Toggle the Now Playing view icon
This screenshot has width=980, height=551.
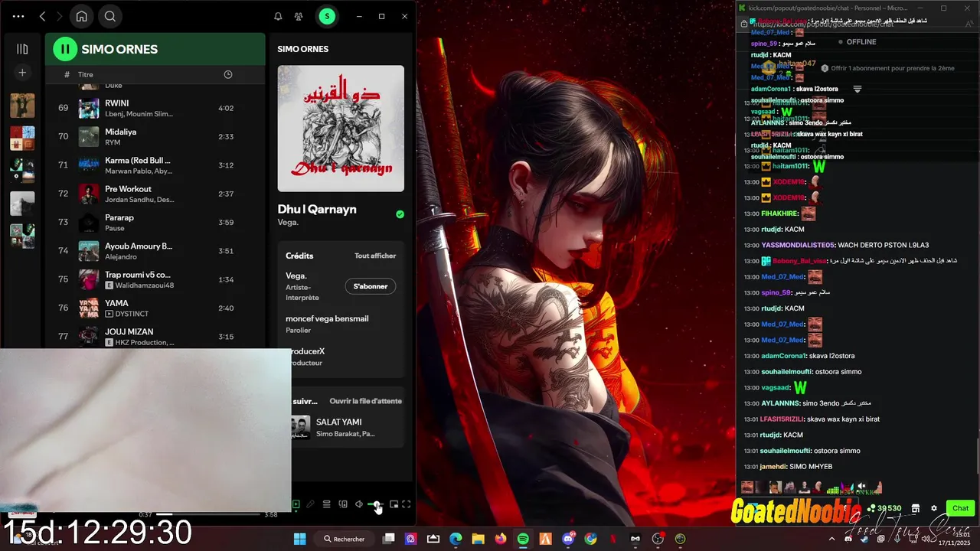click(x=296, y=504)
